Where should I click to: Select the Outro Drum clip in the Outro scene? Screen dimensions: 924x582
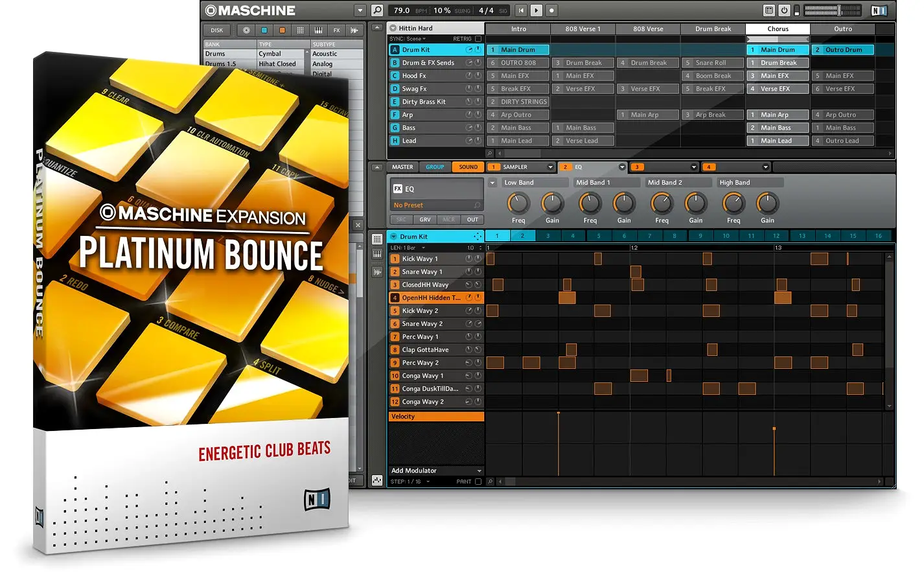[x=842, y=50]
